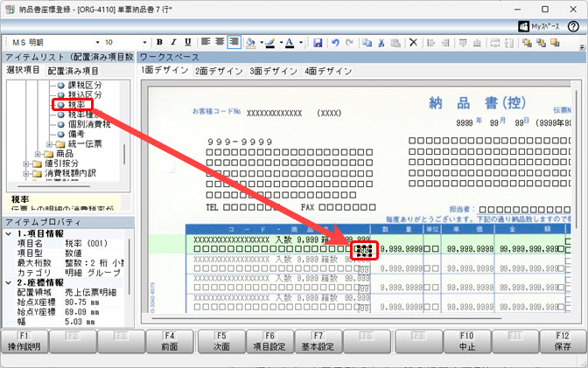Select the 項目名 value 税率 (001)
The image size is (588, 368).
coord(87,244)
